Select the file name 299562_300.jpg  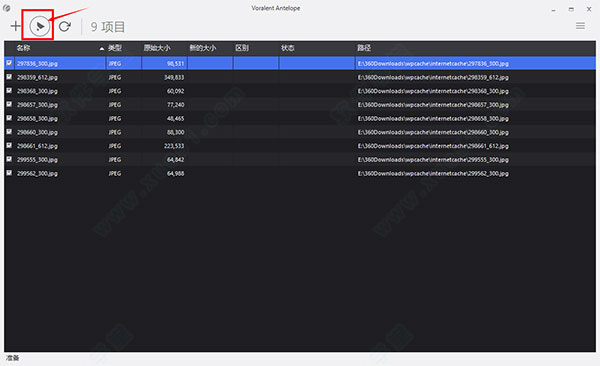click(37, 173)
